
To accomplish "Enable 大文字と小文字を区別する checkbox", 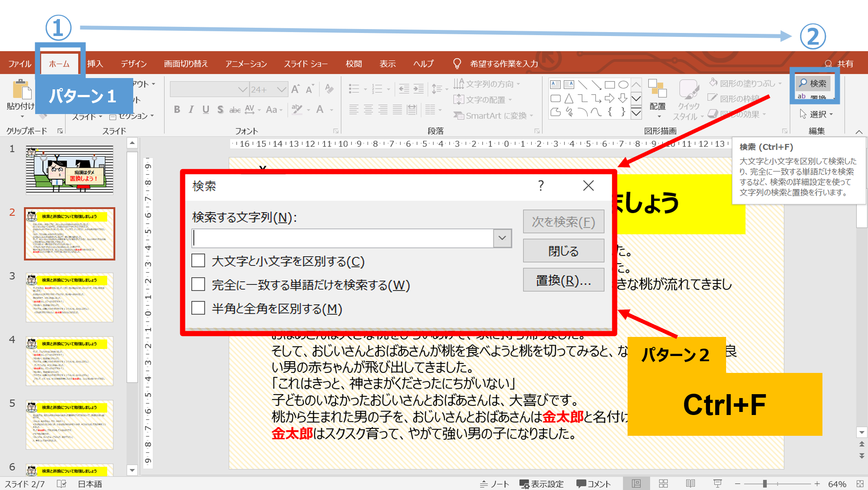I will [x=198, y=261].
